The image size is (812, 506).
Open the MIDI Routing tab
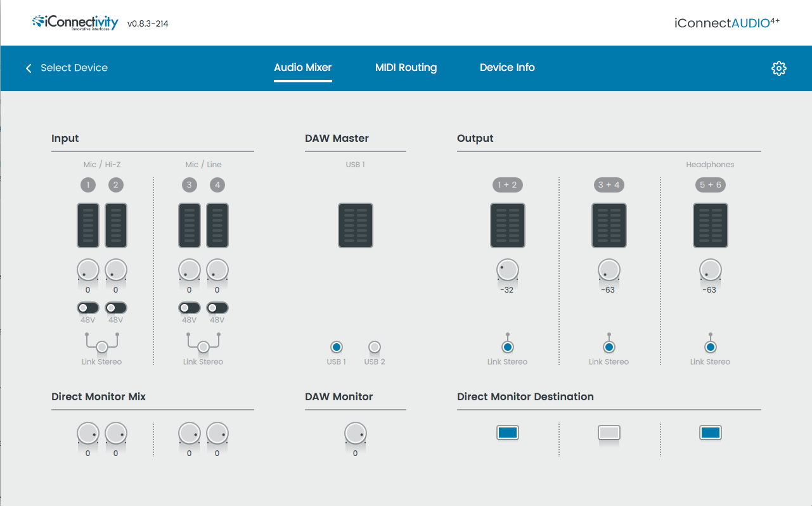click(406, 68)
